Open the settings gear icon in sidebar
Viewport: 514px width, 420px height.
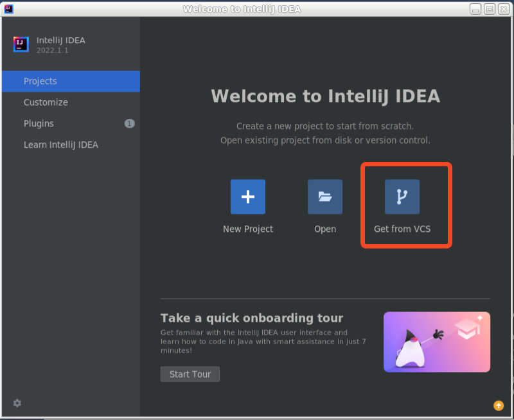point(17,403)
